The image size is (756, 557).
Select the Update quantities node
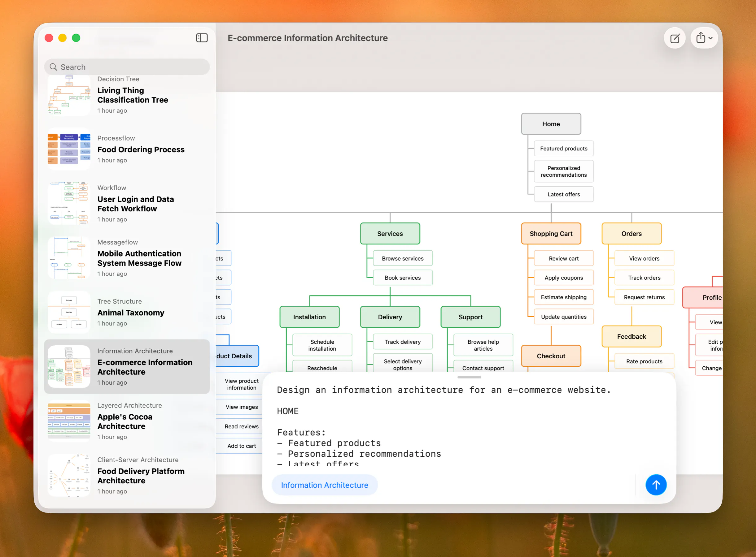click(564, 317)
